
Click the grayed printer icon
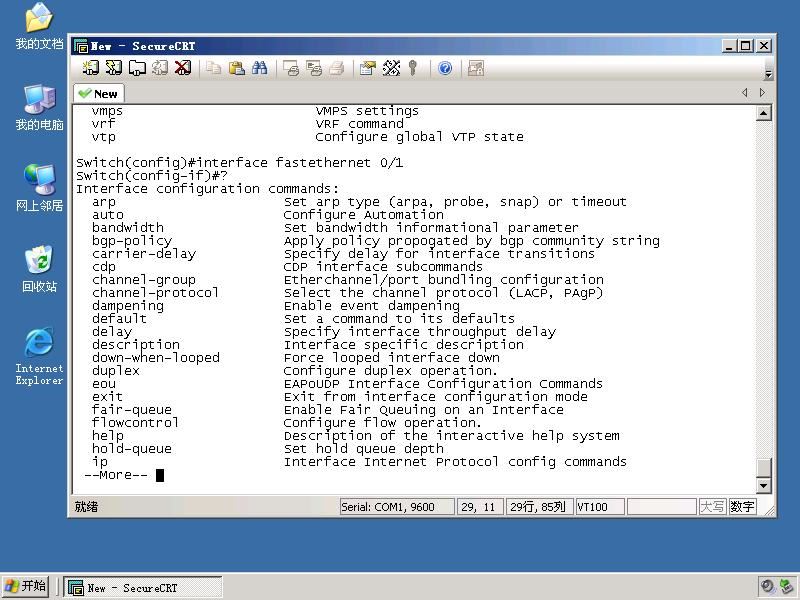tap(337, 68)
